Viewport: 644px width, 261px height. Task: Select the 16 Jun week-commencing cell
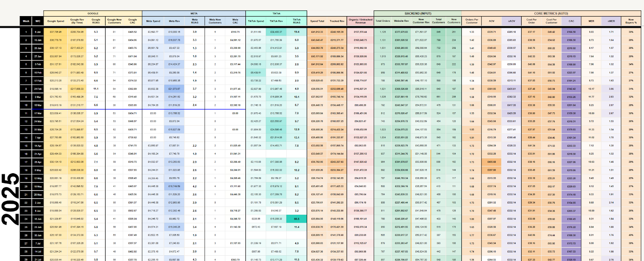point(38,219)
